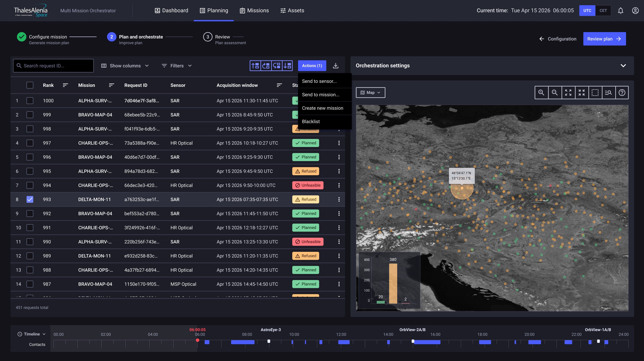644x361 pixels.
Task: Activate the dashed rectangle selection tool
Action: coord(595,93)
